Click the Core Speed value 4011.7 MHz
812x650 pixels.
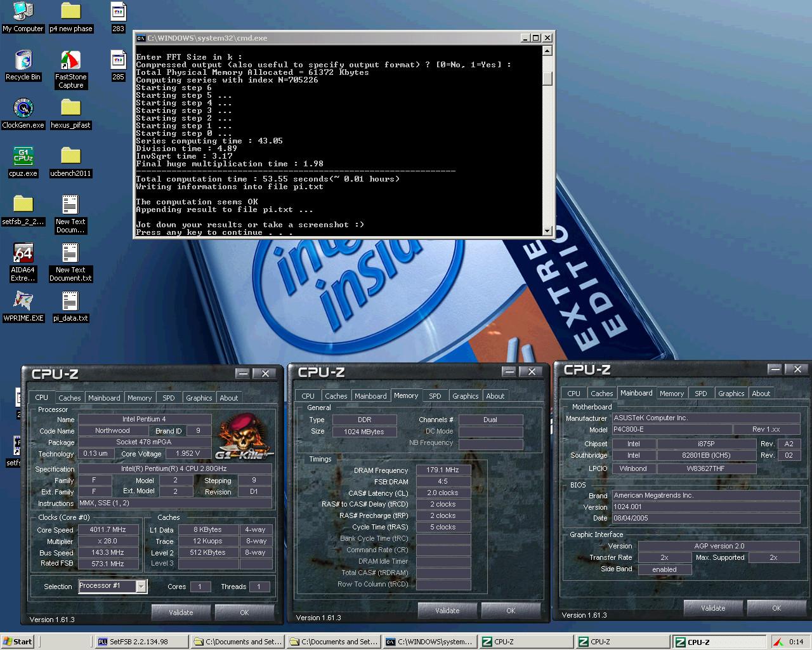(108, 529)
